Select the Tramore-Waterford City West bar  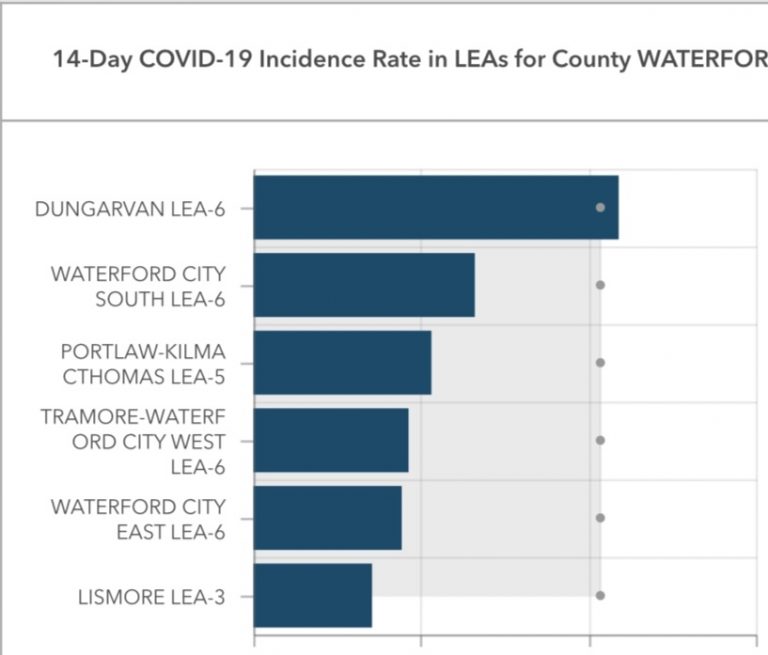[x=331, y=440]
